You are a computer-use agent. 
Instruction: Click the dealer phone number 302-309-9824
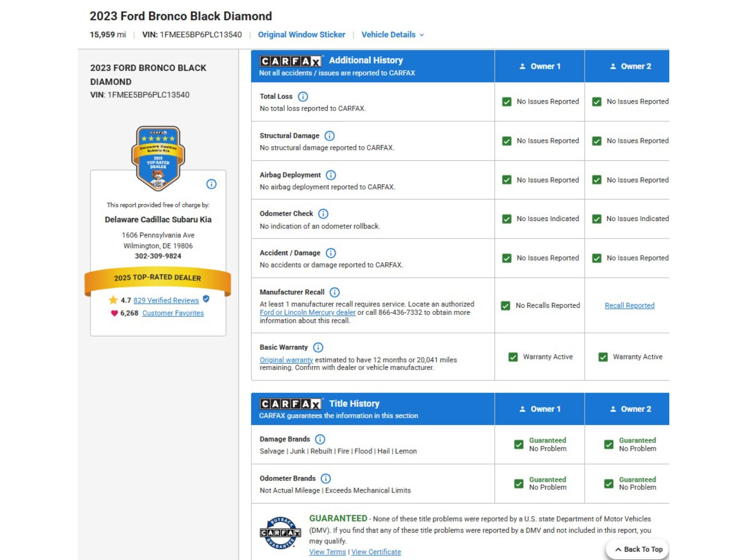coord(158,256)
